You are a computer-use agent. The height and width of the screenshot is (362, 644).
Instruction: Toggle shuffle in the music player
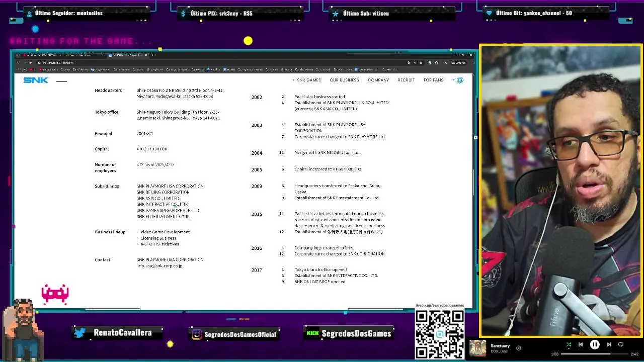(569, 344)
